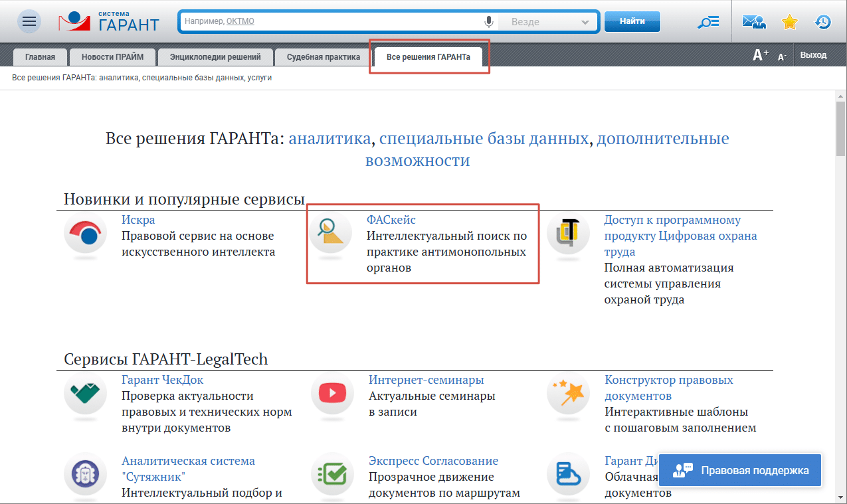
Task: Switch to the Судебная практика tab
Action: [323, 57]
